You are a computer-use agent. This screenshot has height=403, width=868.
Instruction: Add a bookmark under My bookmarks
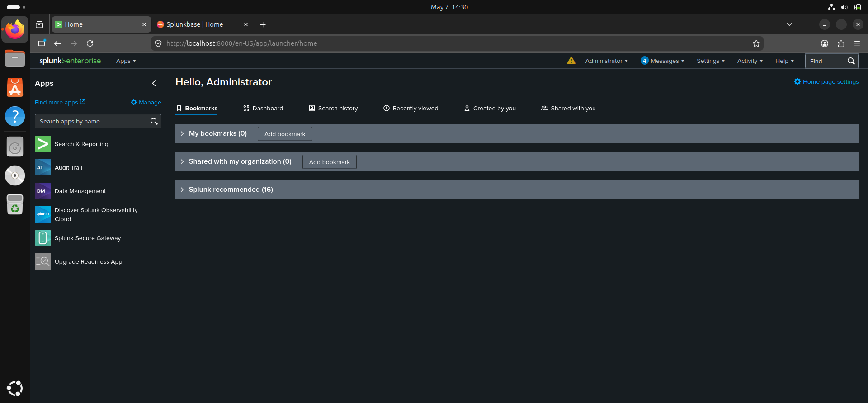pos(285,134)
